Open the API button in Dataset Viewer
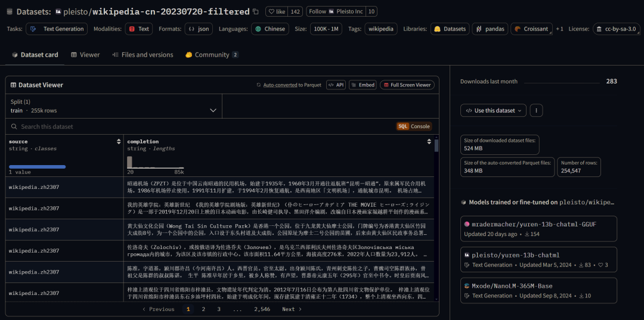Screen dimensions: 644x320 tap(336, 85)
